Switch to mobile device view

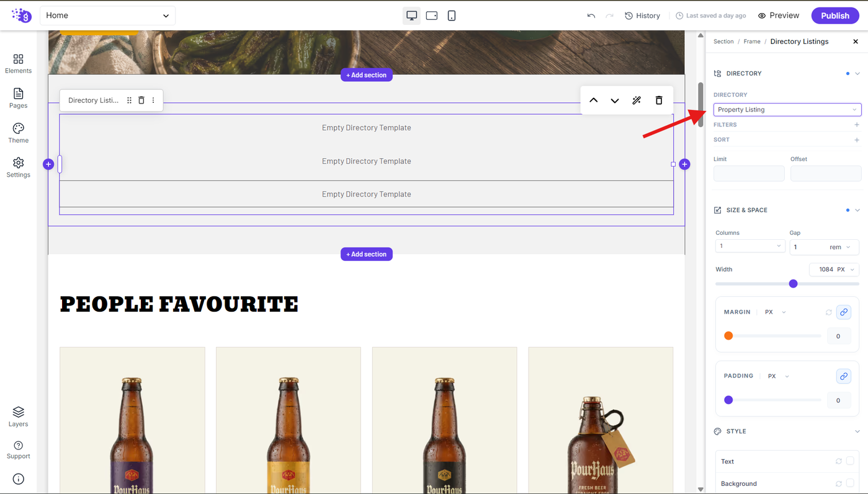tap(452, 15)
